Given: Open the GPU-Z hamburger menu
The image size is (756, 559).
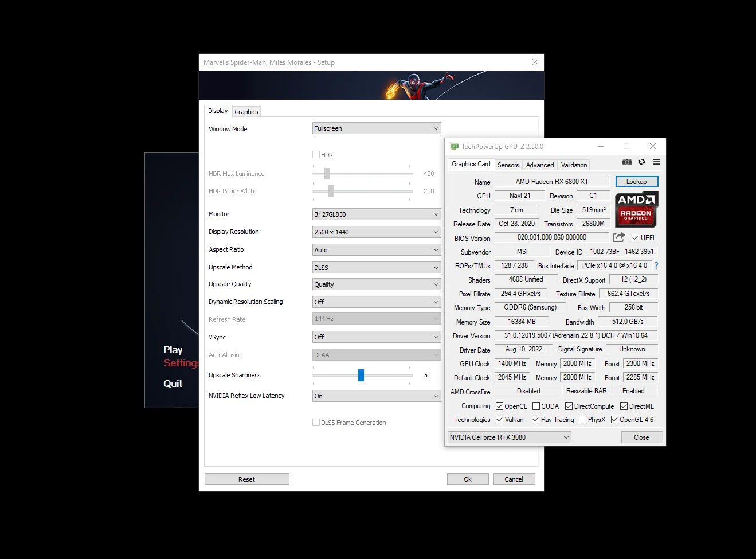Looking at the screenshot, I should pos(657,162).
